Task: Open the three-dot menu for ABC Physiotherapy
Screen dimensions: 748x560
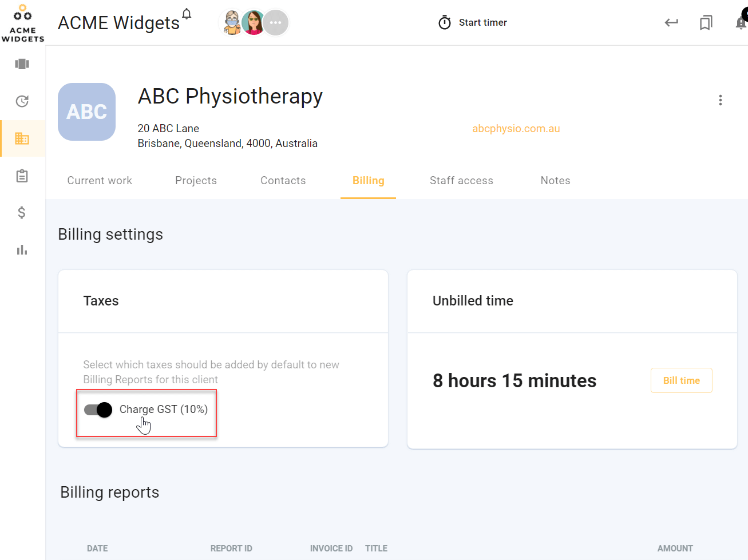Action: 721,101
